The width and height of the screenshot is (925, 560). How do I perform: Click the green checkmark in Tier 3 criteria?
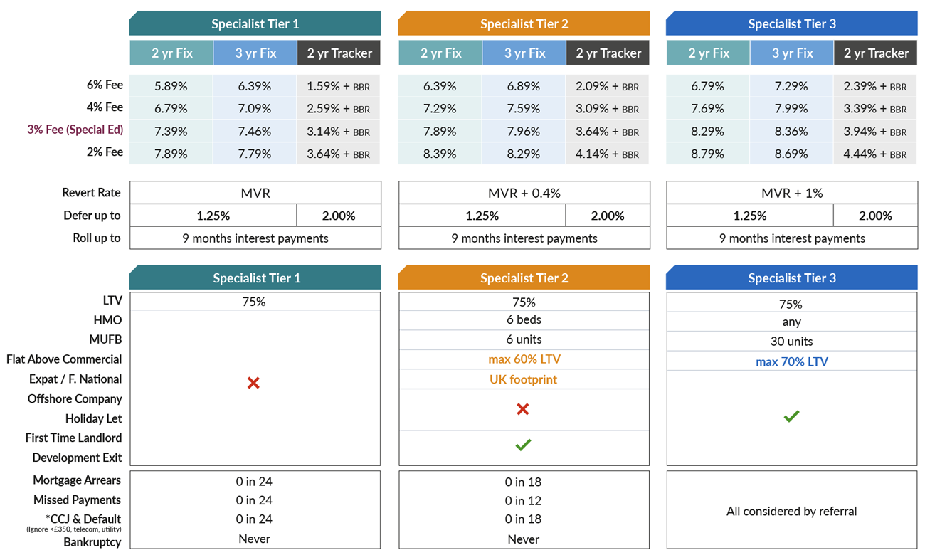coord(791,416)
